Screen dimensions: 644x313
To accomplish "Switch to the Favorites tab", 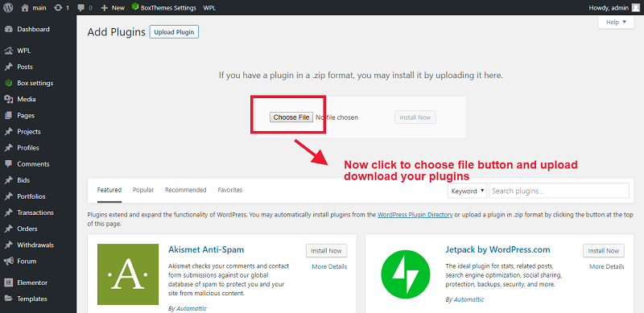I will (230, 190).
